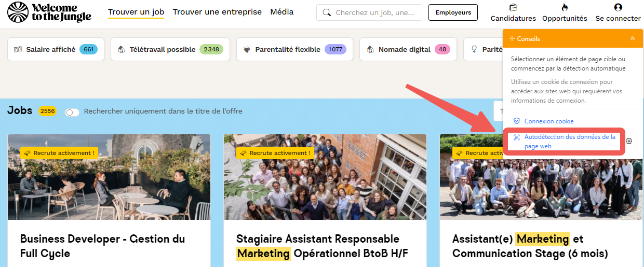The height and width of the screenshot is (267, 644).
Task: Click the Stagiaire Assistant team photo
Action: pyautogui.click(x=325, y=177)
